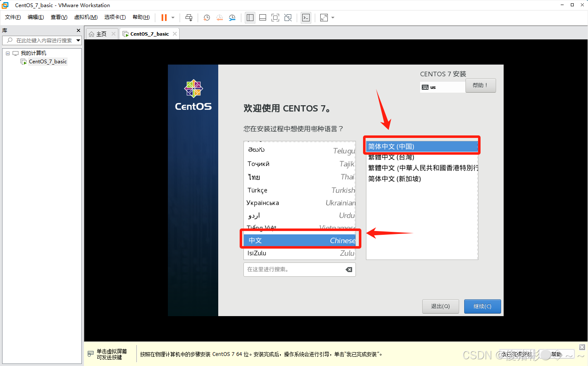
Task: Open the 虚拟机(M) menu
Action: (x=86, y=17)
